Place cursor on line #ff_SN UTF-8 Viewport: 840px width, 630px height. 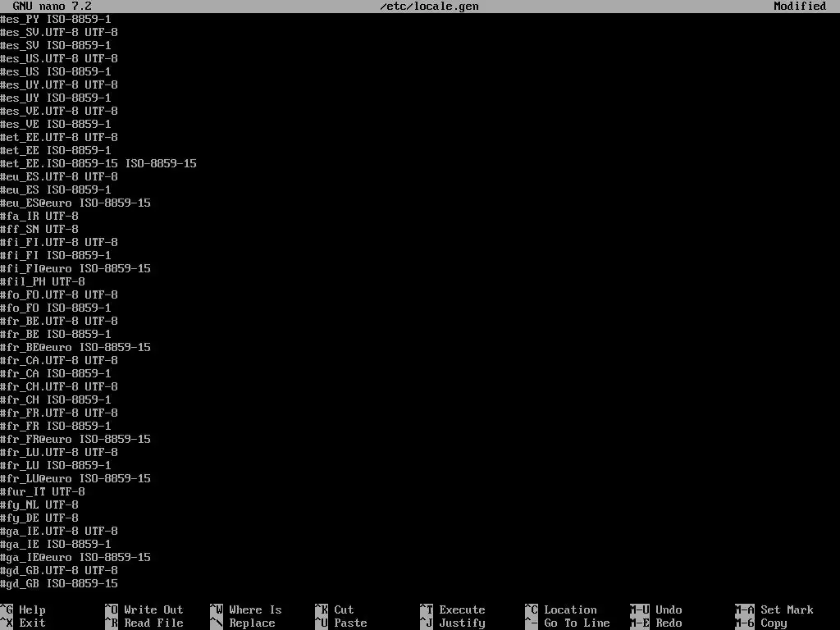[x=39, y=230]
